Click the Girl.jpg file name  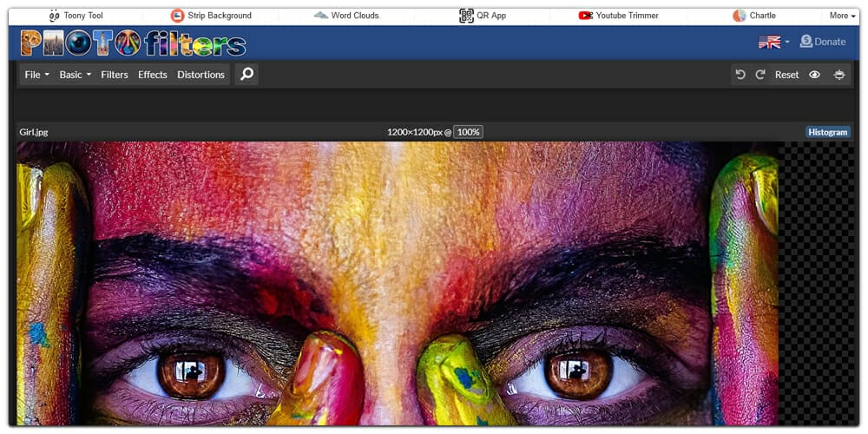click(x=34, y=132)
